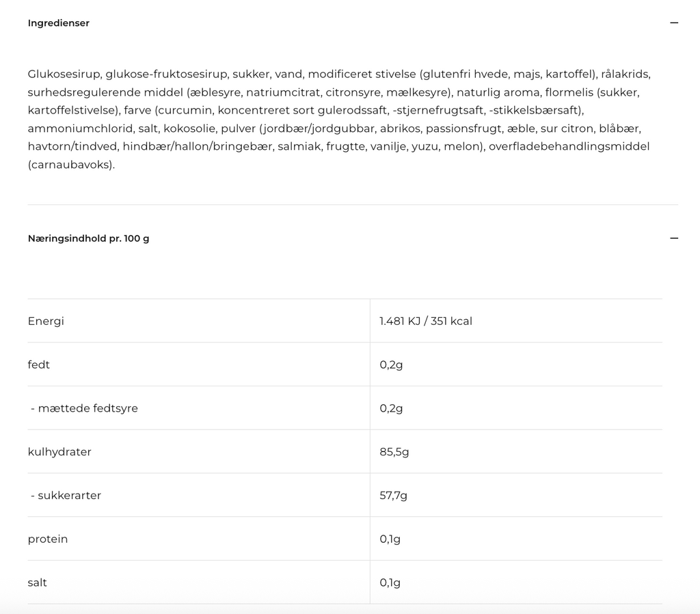Click the 0,1g value in salt row
Screen dimensions: 700x614
pos(390,583)
